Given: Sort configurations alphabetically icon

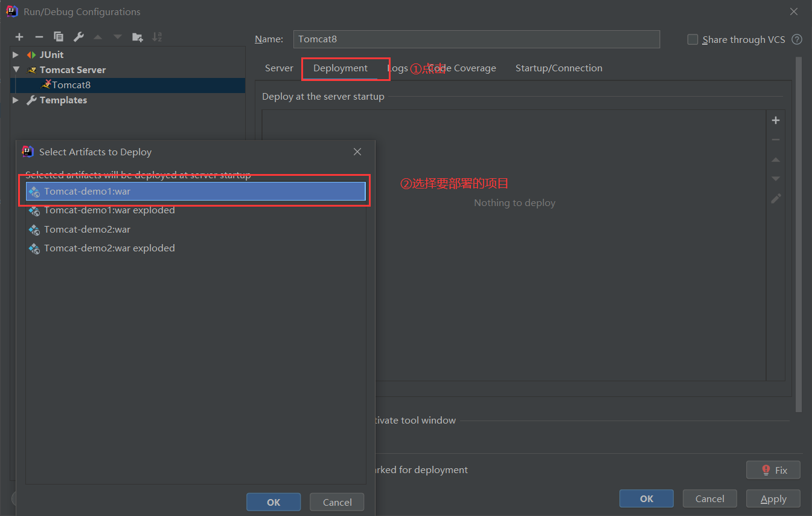Looking at the screenshot, I should pos(157,37).
